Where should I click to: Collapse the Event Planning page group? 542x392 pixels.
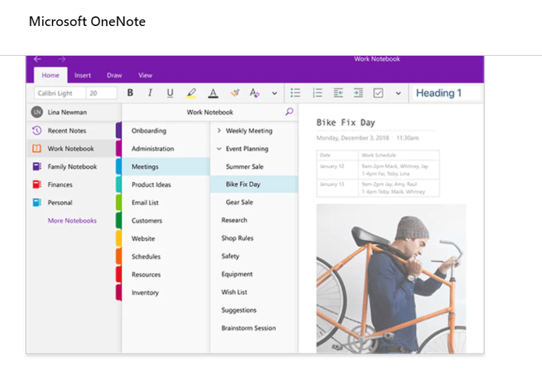coord(219,149)
